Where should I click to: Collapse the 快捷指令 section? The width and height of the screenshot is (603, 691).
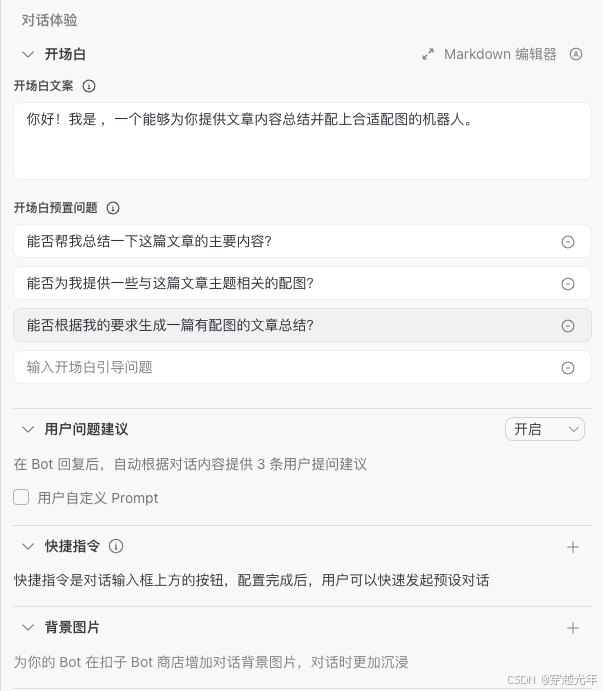tap(28, 546)
